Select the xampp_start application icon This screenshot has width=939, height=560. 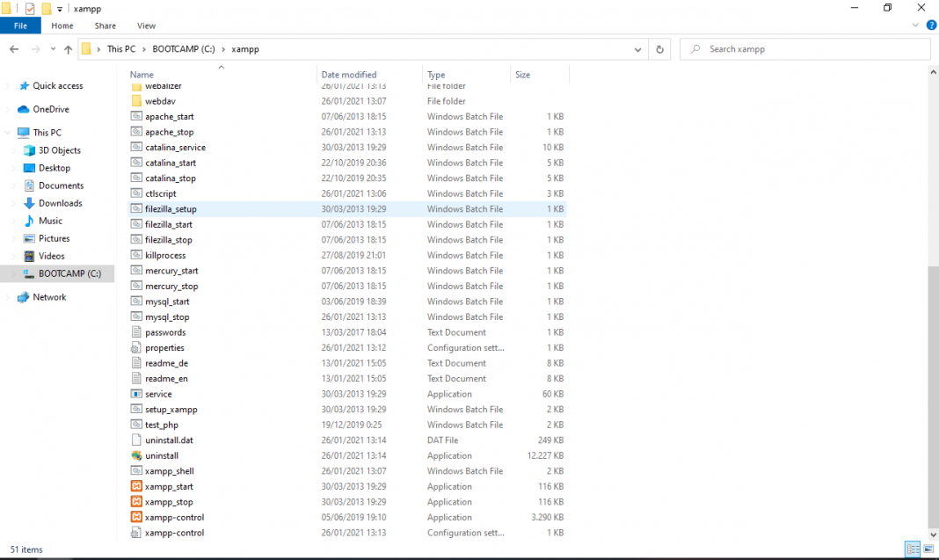pos(136,486)
